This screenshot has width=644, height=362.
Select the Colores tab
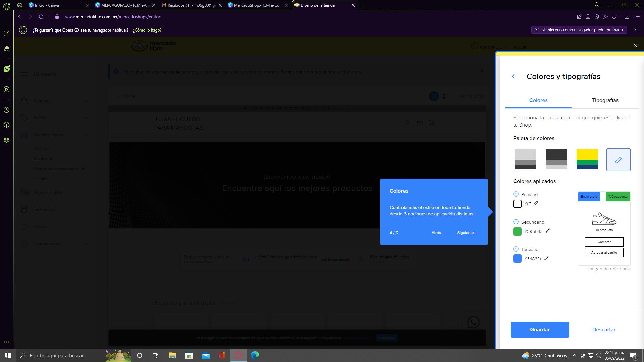tap(538, 100)
